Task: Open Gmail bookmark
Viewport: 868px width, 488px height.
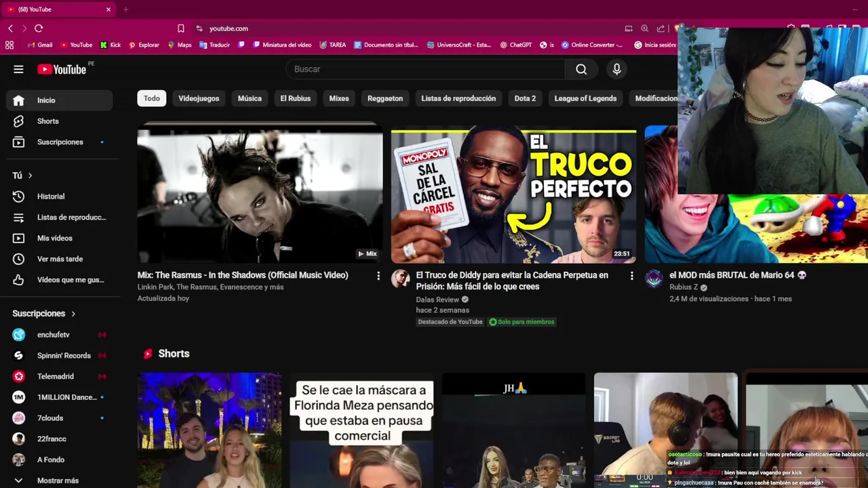Action: [40, 45]
